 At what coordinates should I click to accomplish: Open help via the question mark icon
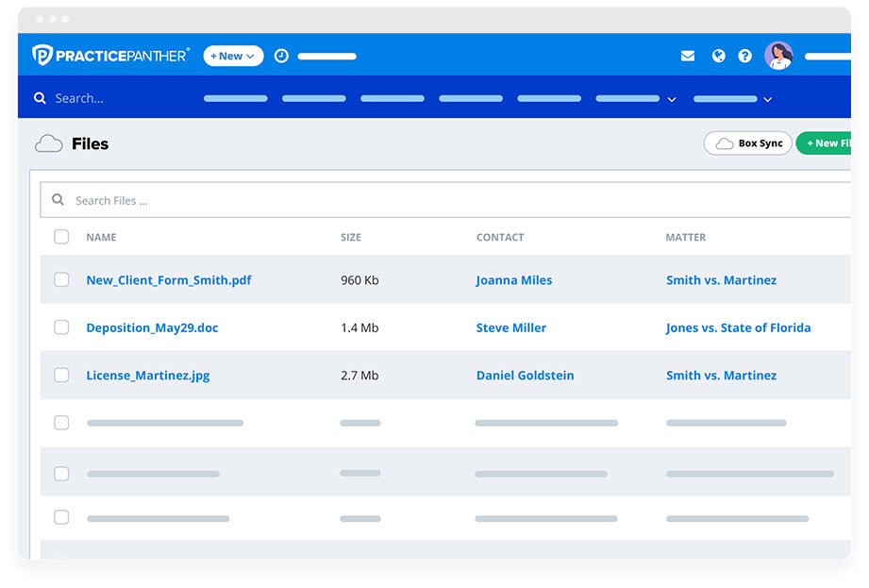[x=745, y=55]
